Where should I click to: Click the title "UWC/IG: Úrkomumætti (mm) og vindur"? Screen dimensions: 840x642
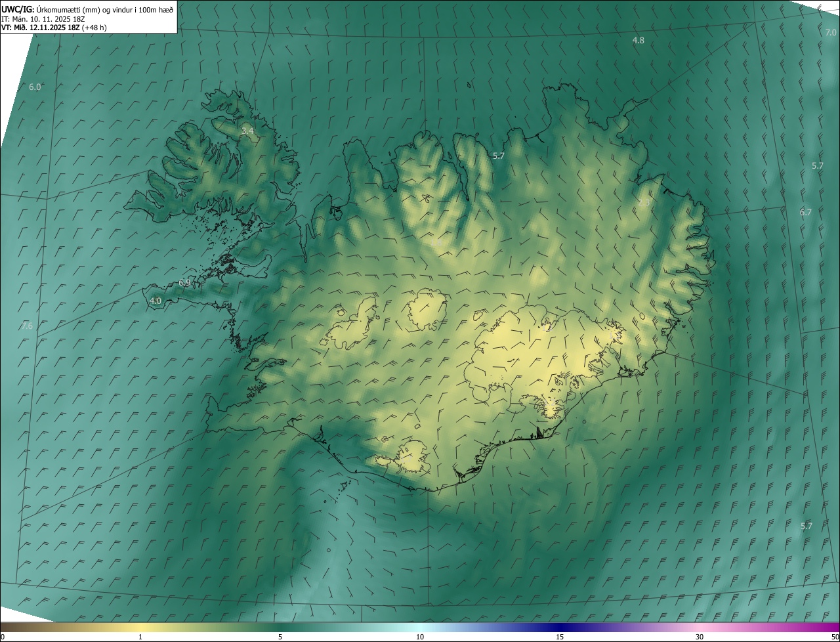pos(87,9)
